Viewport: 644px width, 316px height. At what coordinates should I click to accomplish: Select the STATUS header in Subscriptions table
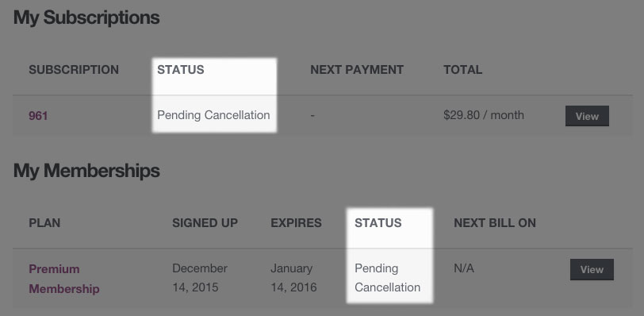(180, 70)
